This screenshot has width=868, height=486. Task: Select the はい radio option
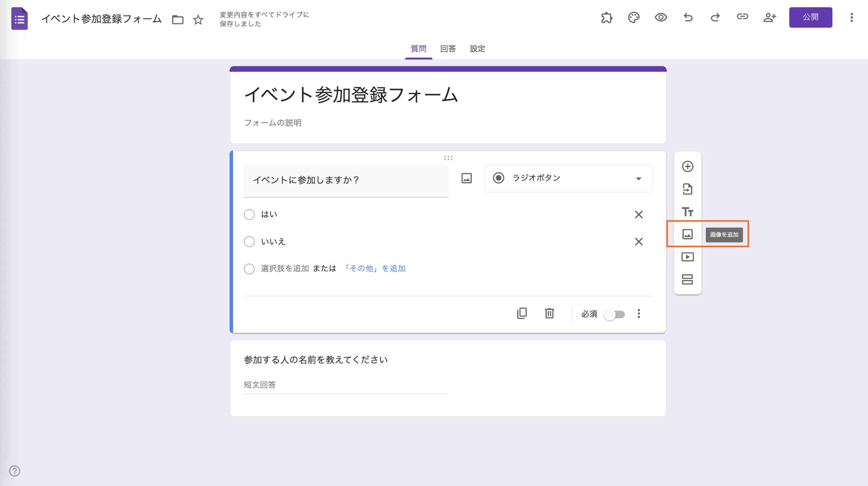pyautogui.click(x=249, y=215)
